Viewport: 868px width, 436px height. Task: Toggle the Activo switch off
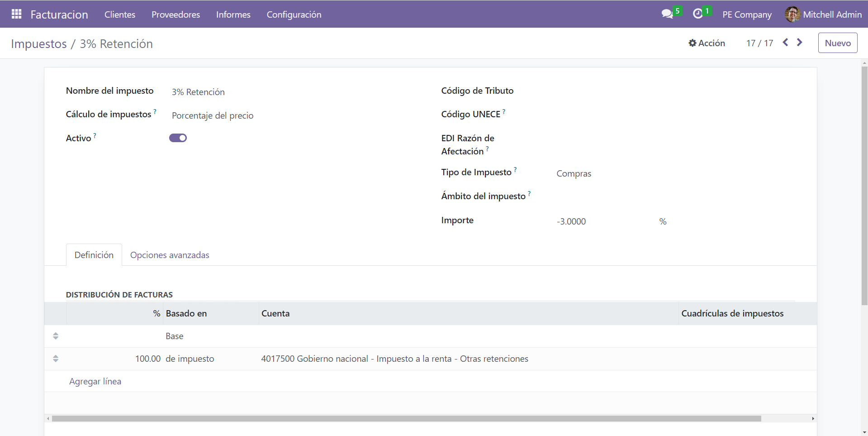178,138
